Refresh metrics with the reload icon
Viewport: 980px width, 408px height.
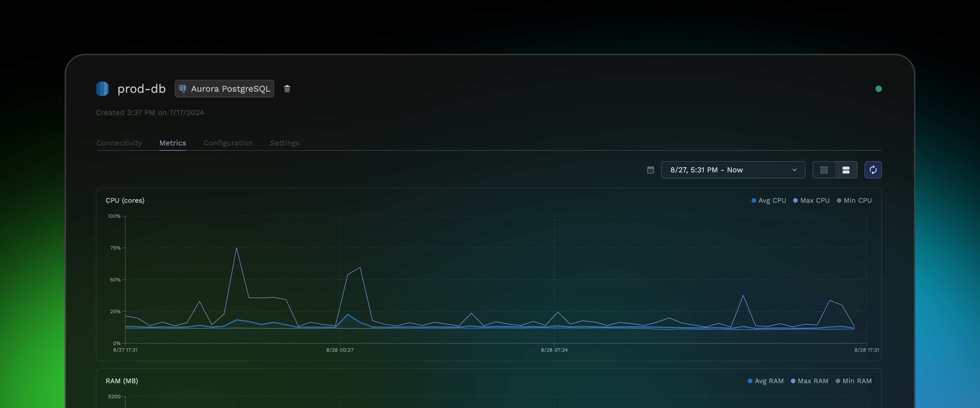873,170
